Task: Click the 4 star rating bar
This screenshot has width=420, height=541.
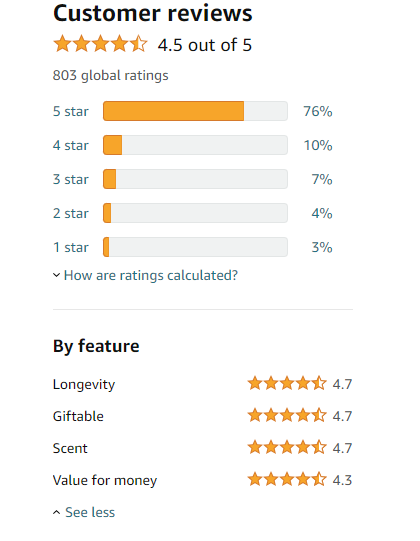Action: click(195, 145)
